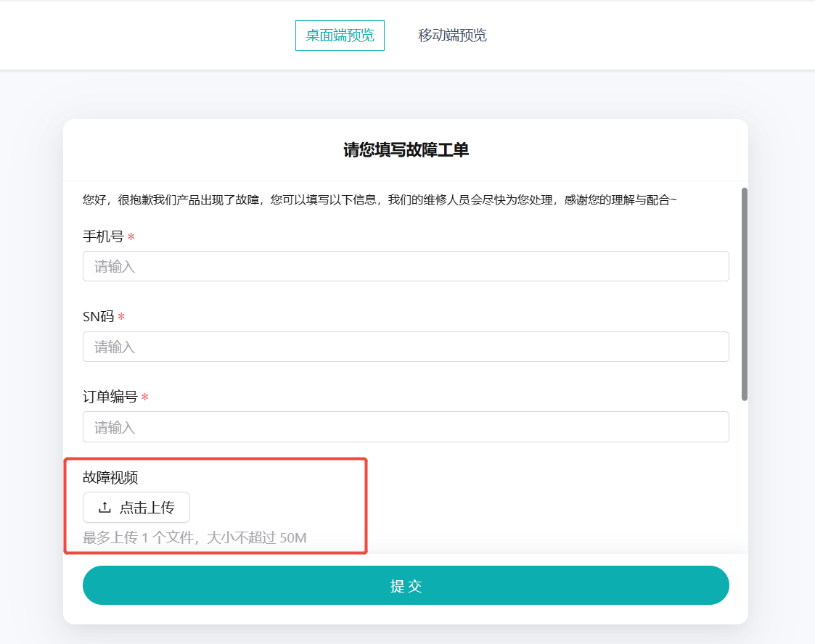Select the 桌面端预览 tab
The image size is (815, 644).
point(340,35)
